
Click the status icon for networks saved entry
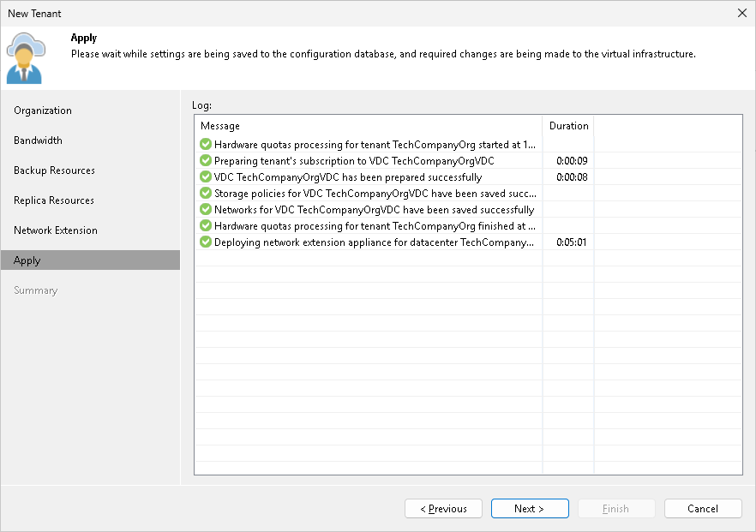206,209
